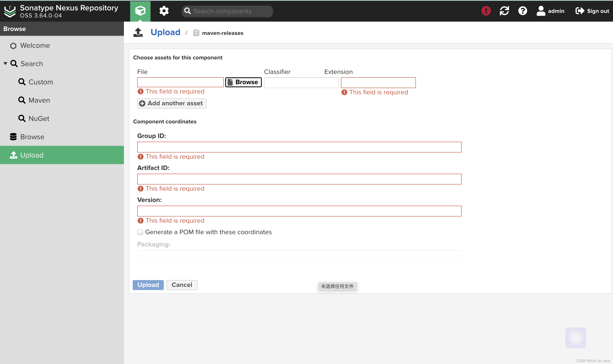Viewport: 613px width, 364px height.
Task: Focus the Search components box
Action: [x=231, y=11]
